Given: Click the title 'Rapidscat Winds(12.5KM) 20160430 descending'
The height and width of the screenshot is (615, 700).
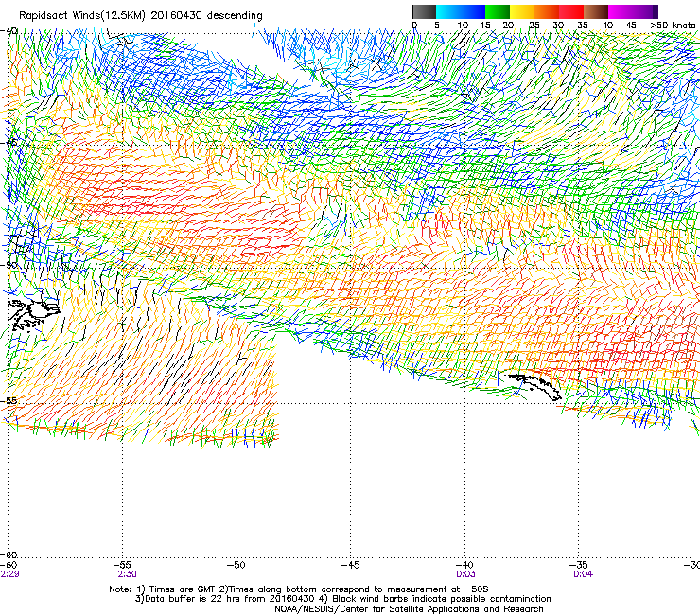Looking at the screenshot, I should coord(141,15).
